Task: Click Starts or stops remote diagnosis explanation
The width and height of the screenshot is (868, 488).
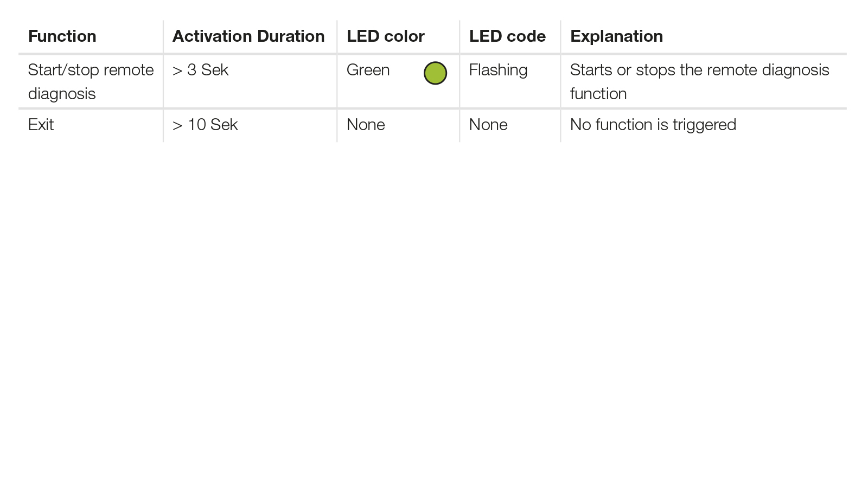Action: [700, 82]
